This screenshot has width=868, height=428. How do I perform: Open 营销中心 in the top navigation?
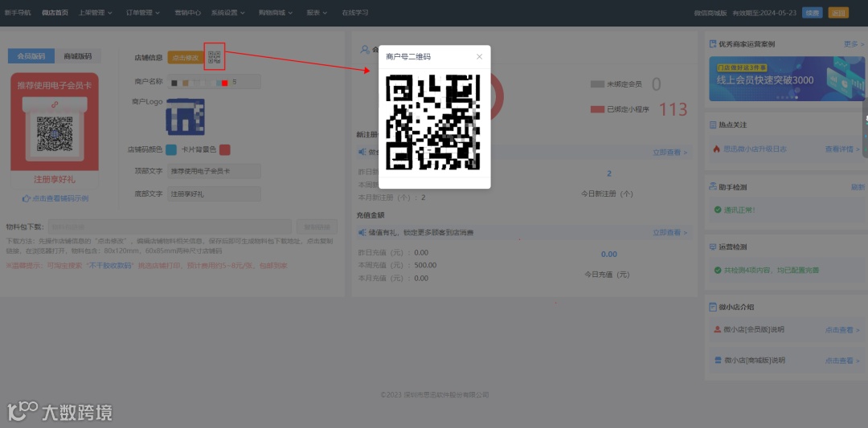pyautogui.click(x=187, y=13)
